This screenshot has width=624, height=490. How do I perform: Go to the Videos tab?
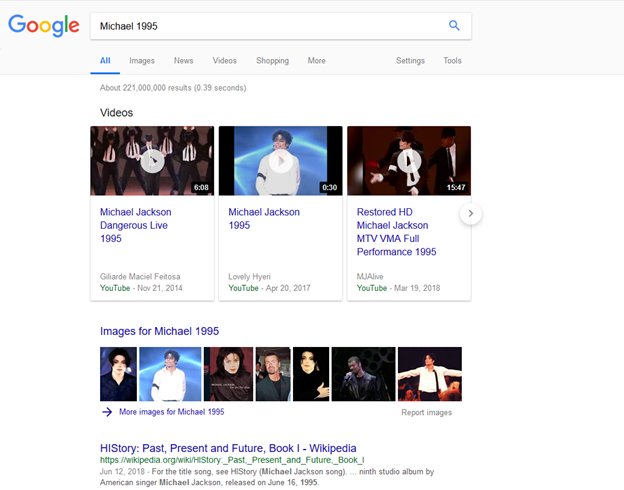pyautogui.click(x=224, y=61)
